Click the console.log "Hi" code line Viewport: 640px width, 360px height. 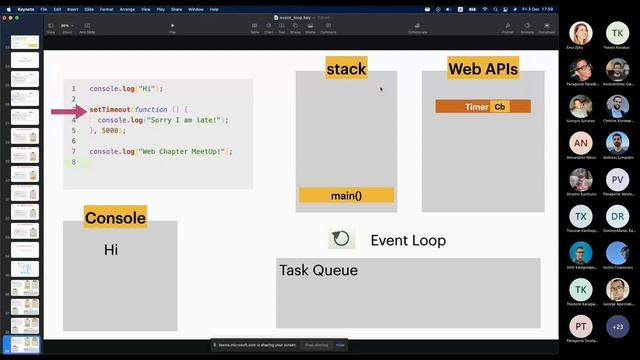click(x=126, y=89)
